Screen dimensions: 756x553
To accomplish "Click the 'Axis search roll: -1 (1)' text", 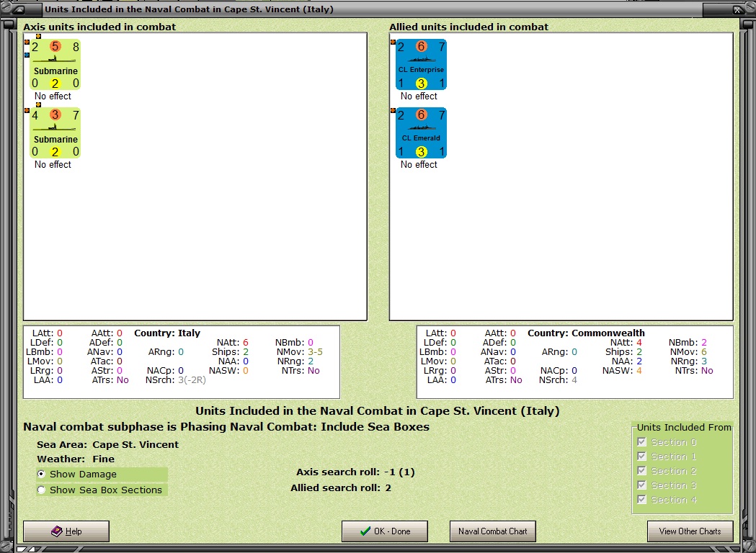I will point(355,472).
